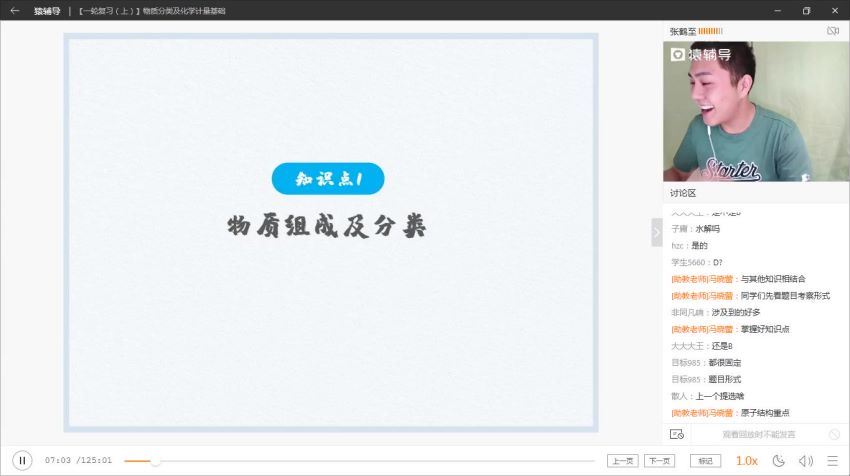
Task: Collapse the discussion side panel chevron
Action: coord(656,233)
